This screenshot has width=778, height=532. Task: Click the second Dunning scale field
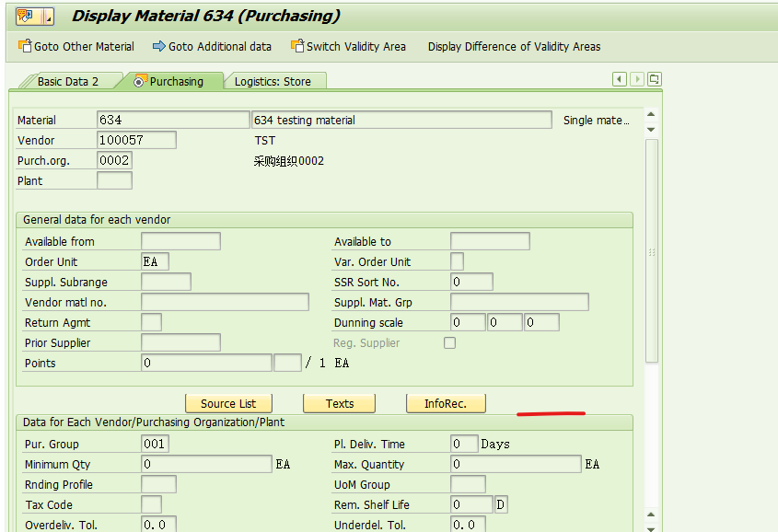(x=505, y=322)
